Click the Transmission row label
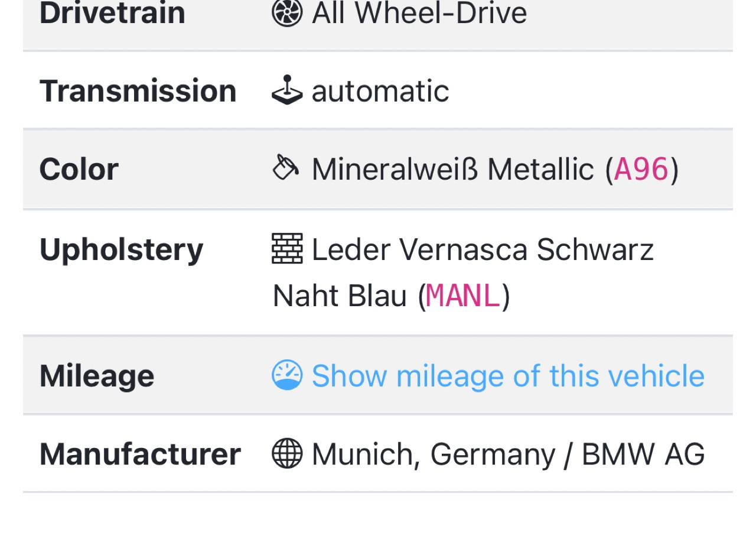 pyautogui.click(x=138, y=91)
